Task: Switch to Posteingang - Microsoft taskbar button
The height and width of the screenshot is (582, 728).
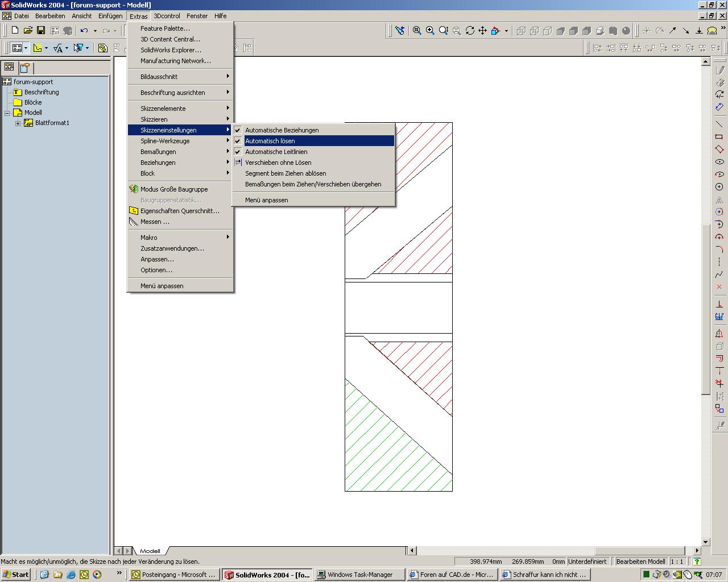Action: click(x=174, y=575)
